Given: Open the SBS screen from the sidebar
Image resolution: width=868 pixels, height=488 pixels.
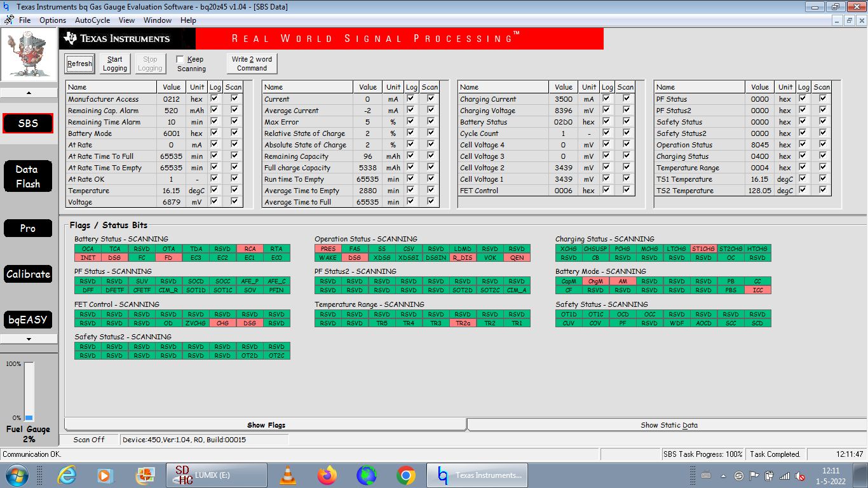Looking at the screenshot, I should click(28, 123).
